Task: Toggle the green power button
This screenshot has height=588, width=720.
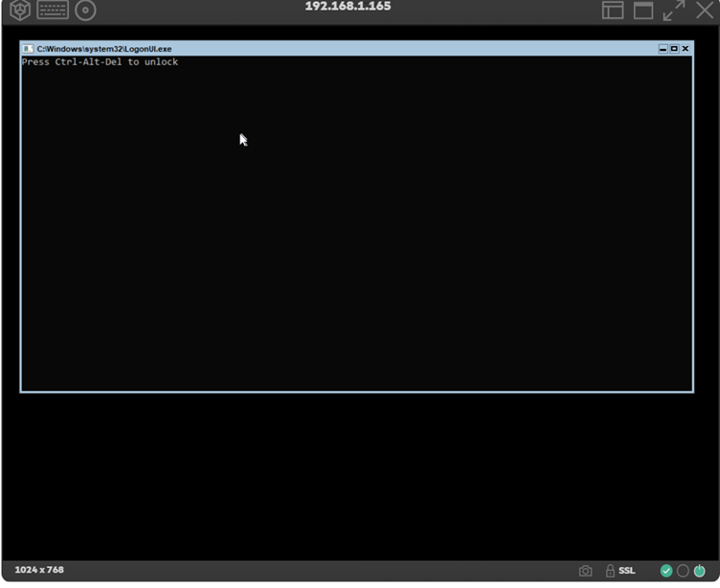Action: pyautogui.click(x=699, y=571)
